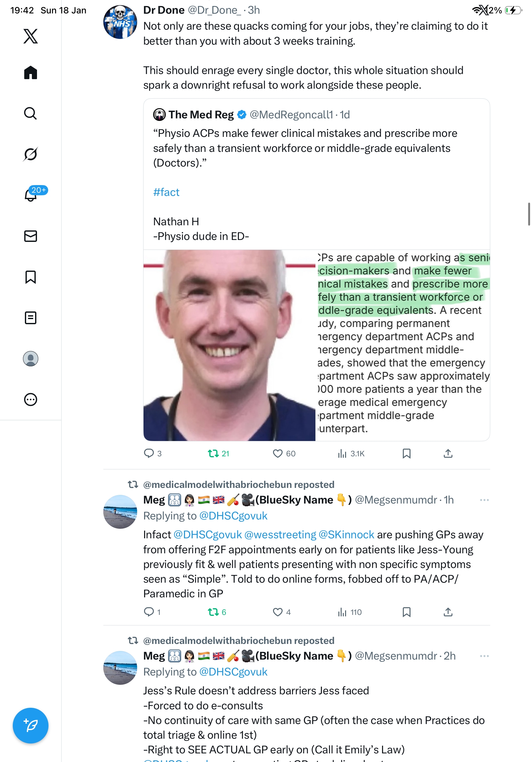Open three-dot menu on Meg's 2h post
532x762 pixels.
[x=484, y=656]
